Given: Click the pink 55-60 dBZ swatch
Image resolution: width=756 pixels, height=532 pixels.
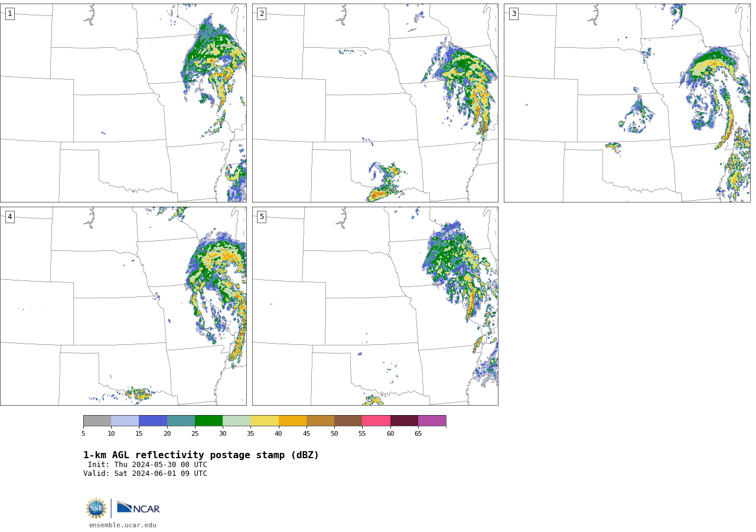Looking at the screenshot, I should pos(376,421).
